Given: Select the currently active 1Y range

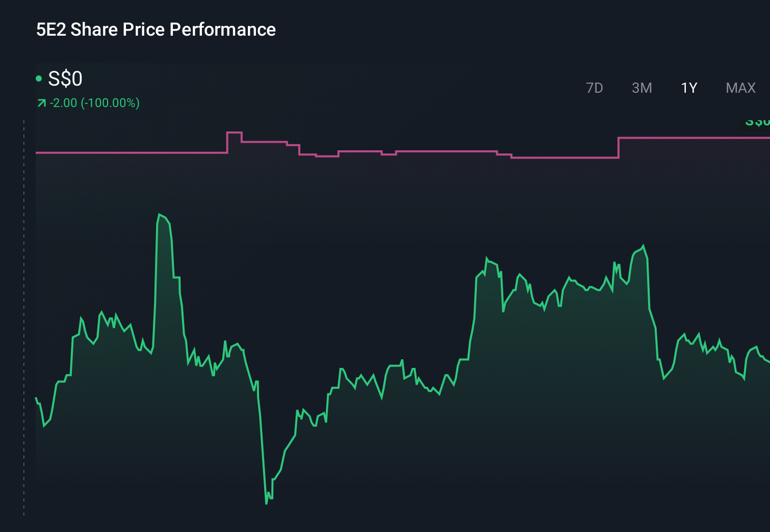Looking at the screenshot, I should pyautogui.click(x=688, y=88).
